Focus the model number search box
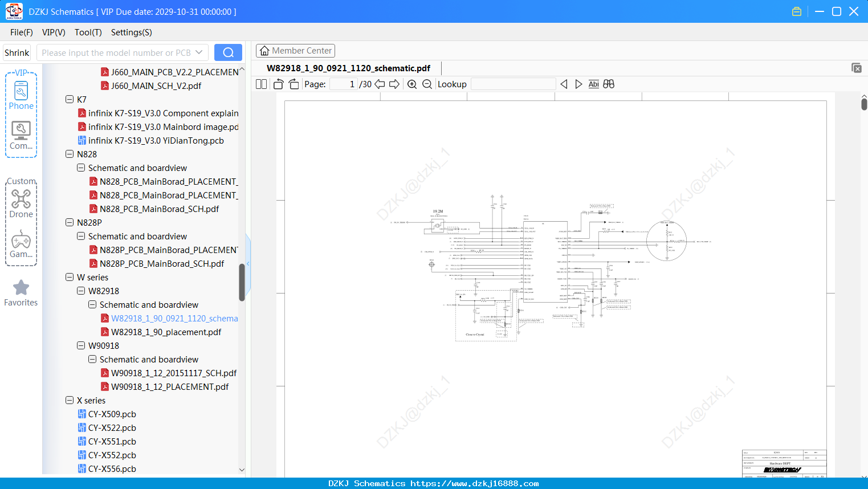 pos(116,52)
